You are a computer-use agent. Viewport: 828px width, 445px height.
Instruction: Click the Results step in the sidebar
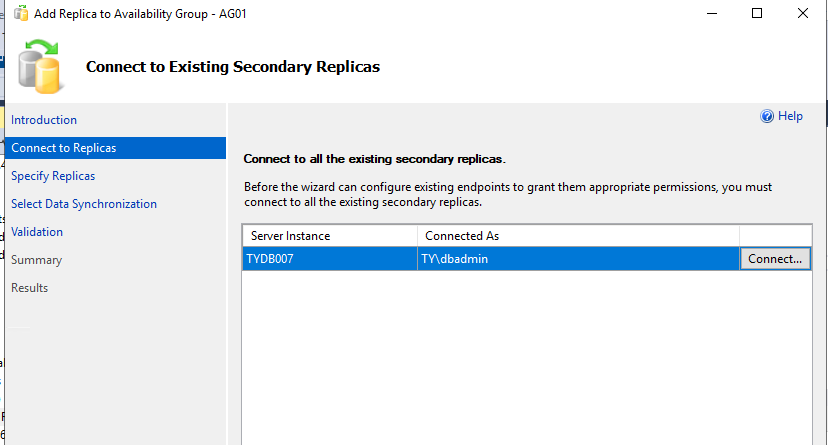coord(29,288)
